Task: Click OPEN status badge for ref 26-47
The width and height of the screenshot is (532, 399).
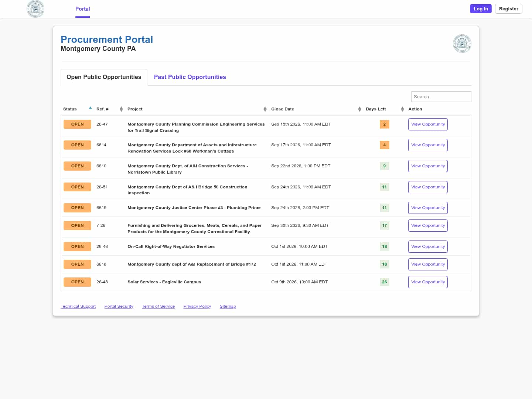Action: [78, 125]
